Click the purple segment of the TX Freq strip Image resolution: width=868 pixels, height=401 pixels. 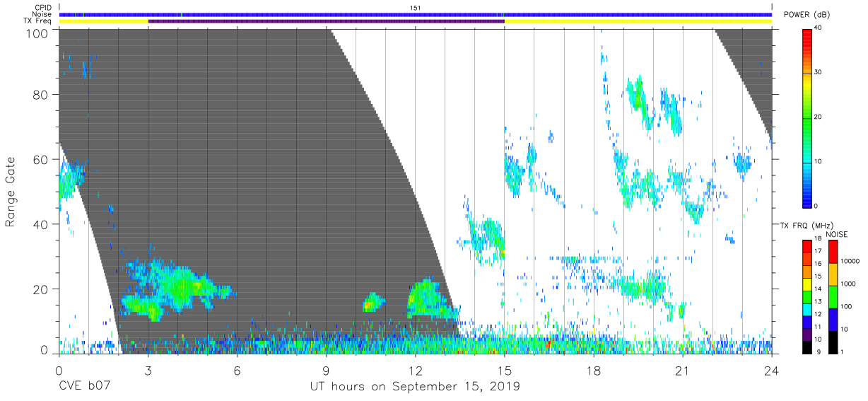coord(326,21)
